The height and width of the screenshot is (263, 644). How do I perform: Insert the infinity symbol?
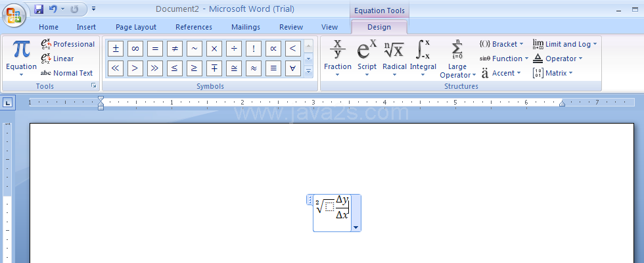tap(135, 49)
